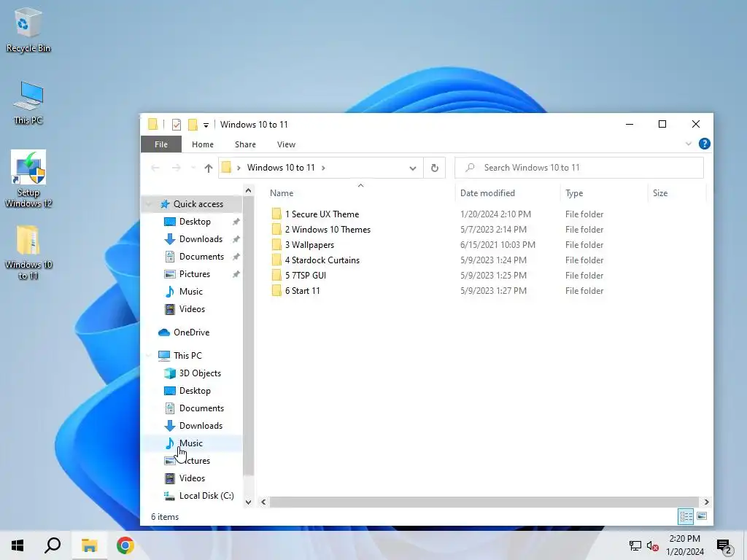747x560 pixels.
Task: Open Videos under Quick access
Action: (x=192, y=309)
